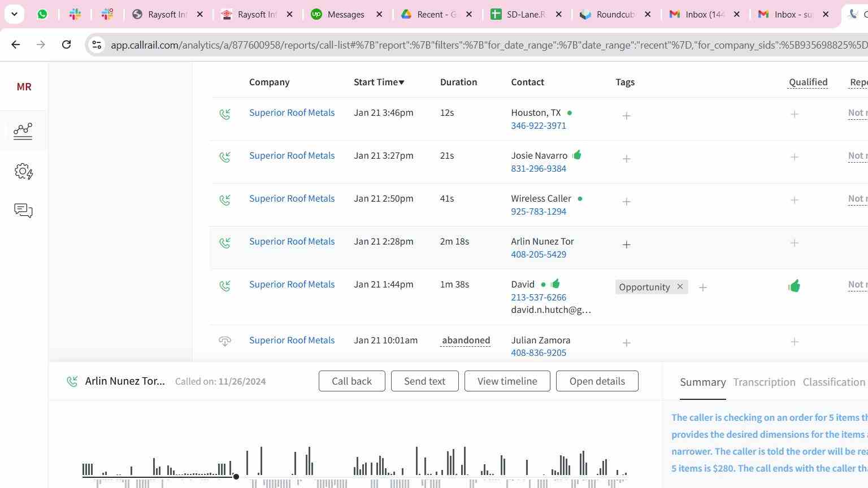Mark the Julian Zamora call as qualified
Screen dimensions: 868x488
(x=794, y=342)
